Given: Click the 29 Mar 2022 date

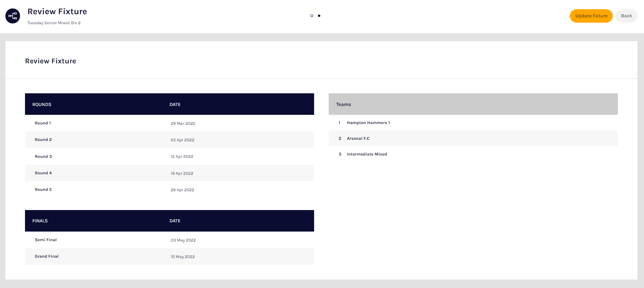Looking at the screenshot, I should coord(183,124).
